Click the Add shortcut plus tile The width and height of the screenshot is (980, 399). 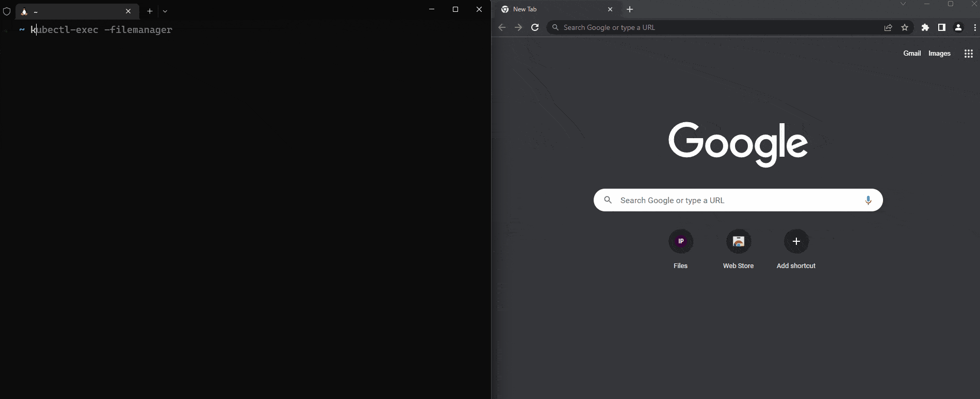796,250
